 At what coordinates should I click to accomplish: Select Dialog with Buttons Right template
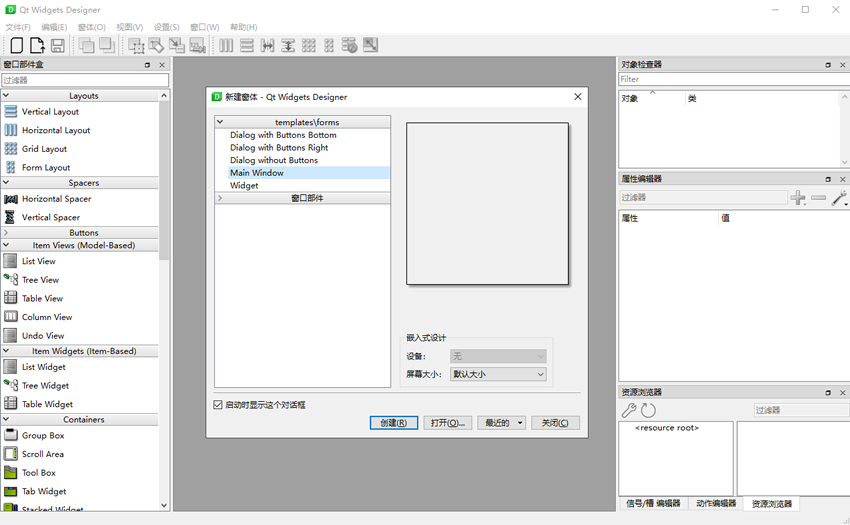(x=279, y=148)
